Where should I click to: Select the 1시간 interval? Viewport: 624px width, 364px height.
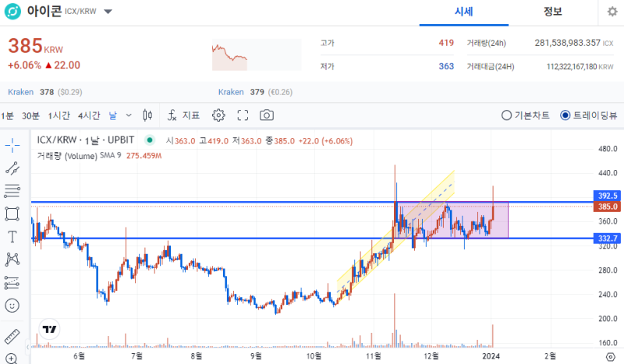(59, 116)
